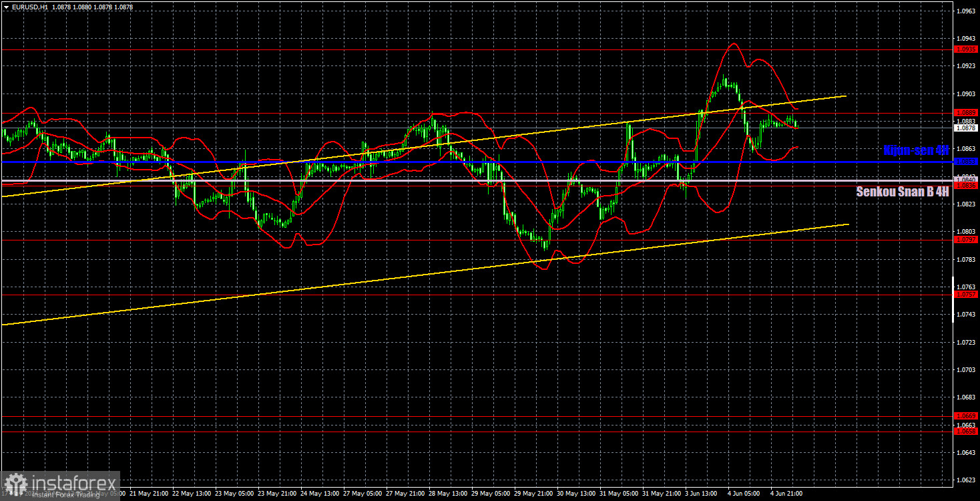The image size is (980, 501).
Task: Select the Kijun-sen 4H label
Action: click(x=915, y=150)
